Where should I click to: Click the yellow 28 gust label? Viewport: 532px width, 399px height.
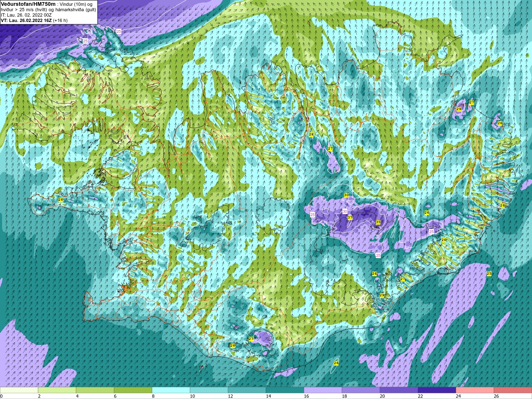[311, 134]
